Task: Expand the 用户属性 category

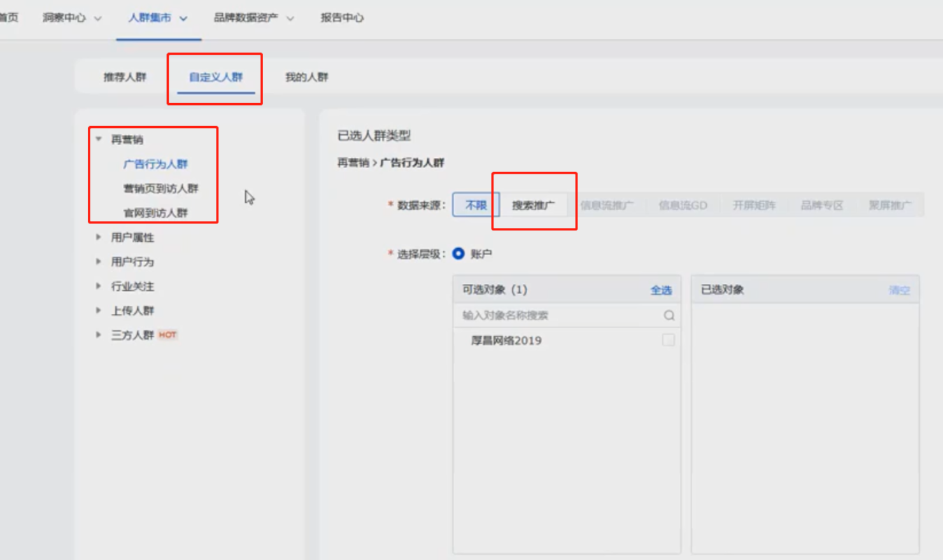Action: tap(99, 237)
